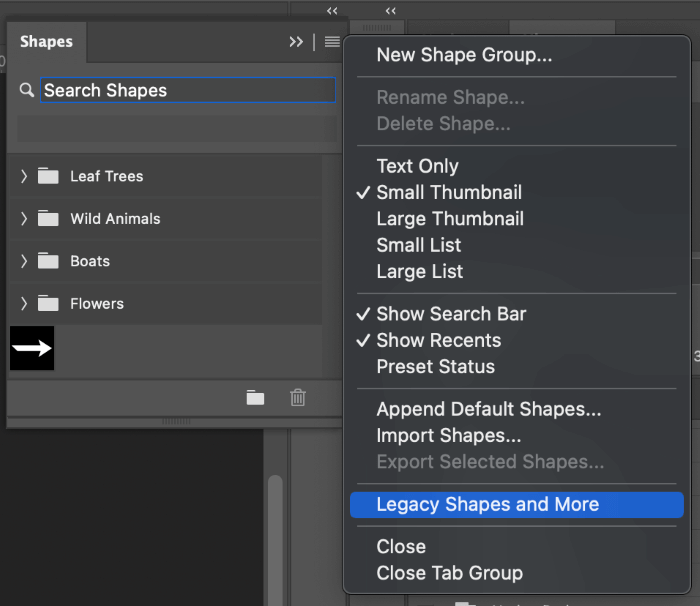700x606 pixels.
Task: Click the panel flyout menu icon
Action: [332, 42]
